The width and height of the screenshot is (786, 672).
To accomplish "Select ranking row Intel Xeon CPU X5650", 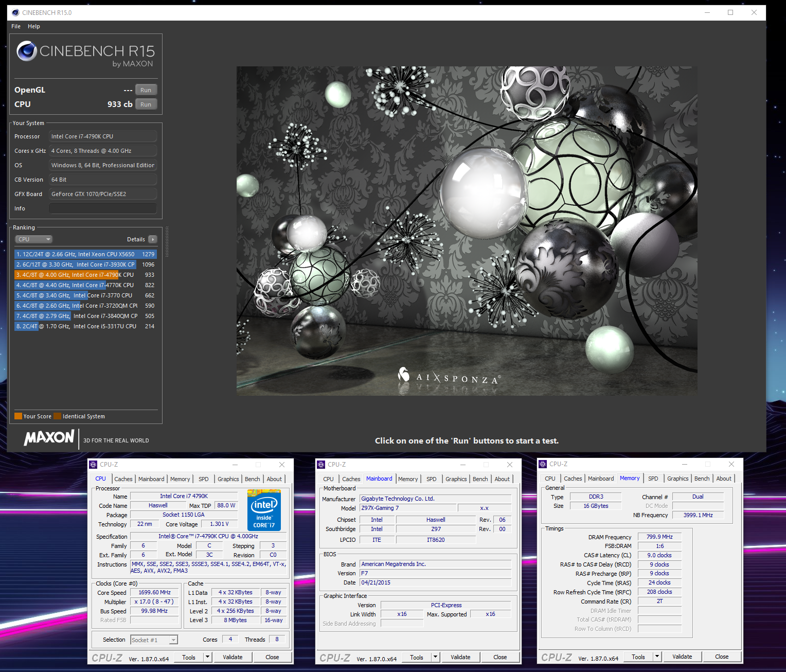I will (85, 254).
